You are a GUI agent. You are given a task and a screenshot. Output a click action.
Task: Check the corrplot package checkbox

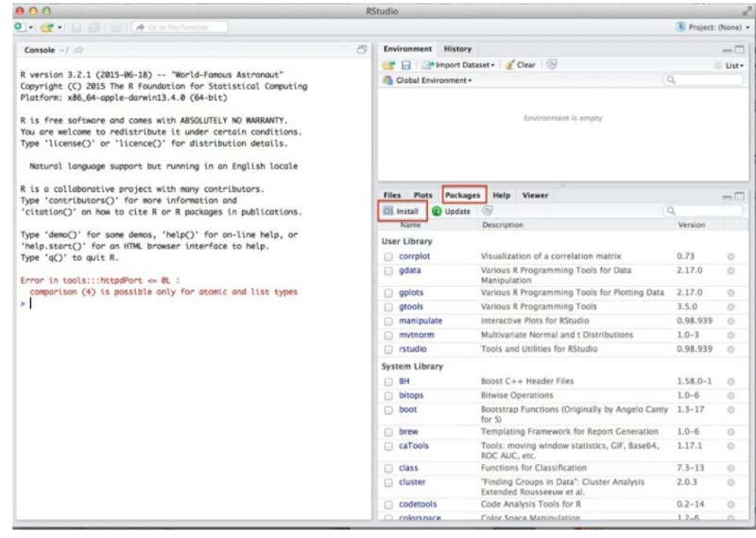point(388,256)
